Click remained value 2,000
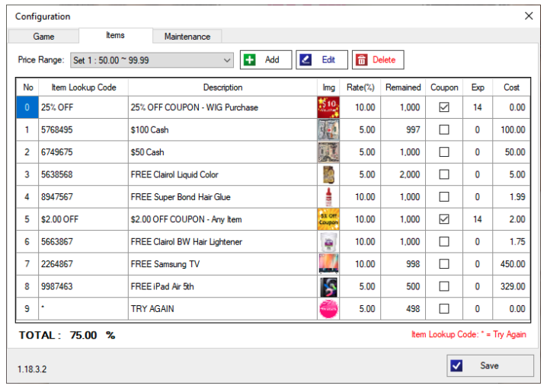This screenshot has width=547, height=392. 410,174
